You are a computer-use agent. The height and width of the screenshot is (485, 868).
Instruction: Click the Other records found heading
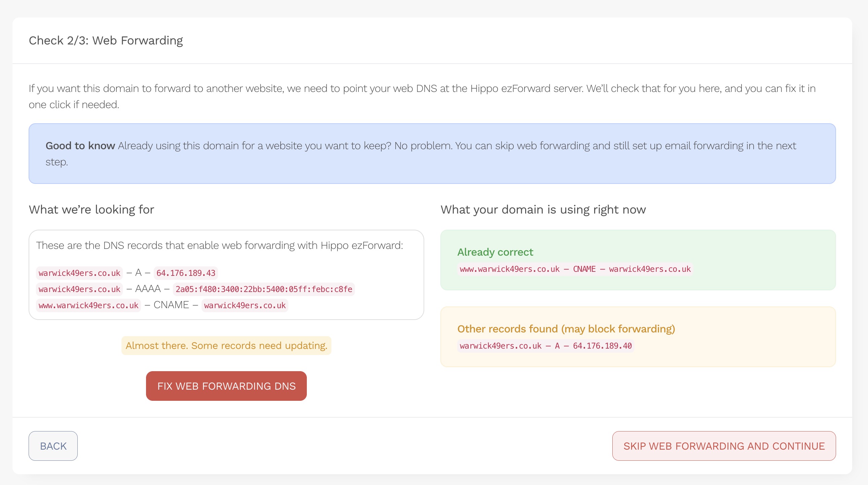[x=566, y=329]
